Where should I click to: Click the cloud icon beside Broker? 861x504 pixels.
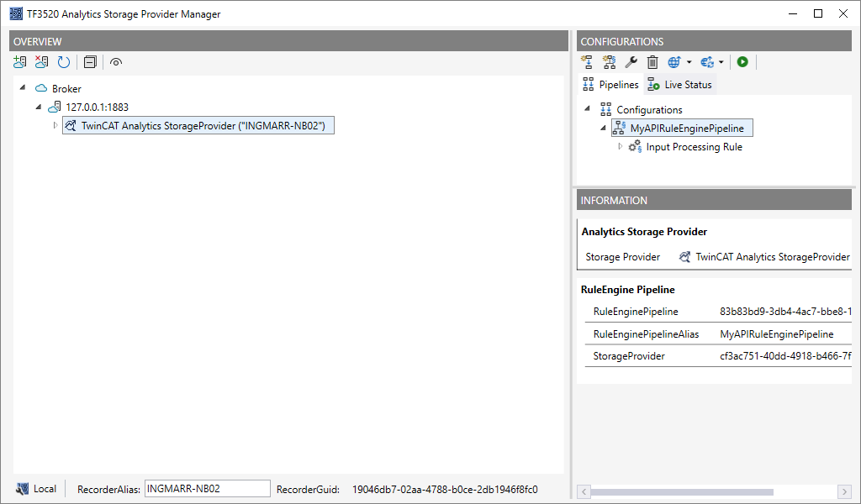pos(41,88)
